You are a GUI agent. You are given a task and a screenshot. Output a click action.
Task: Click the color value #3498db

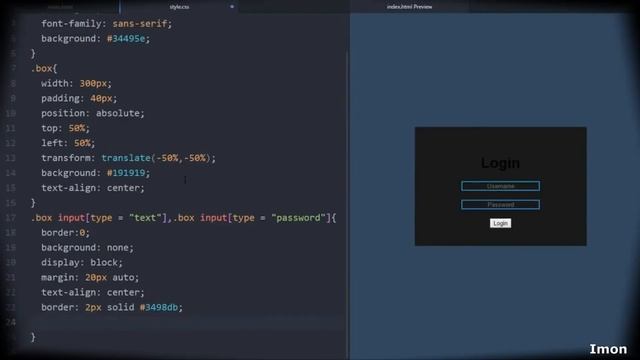point(159,307)
